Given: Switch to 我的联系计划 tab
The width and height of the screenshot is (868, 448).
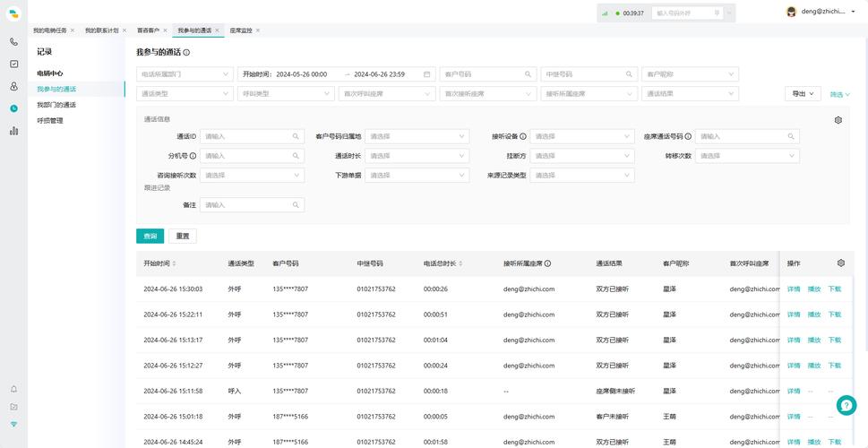Looking at the screenshot, I should tap(102, 30).
